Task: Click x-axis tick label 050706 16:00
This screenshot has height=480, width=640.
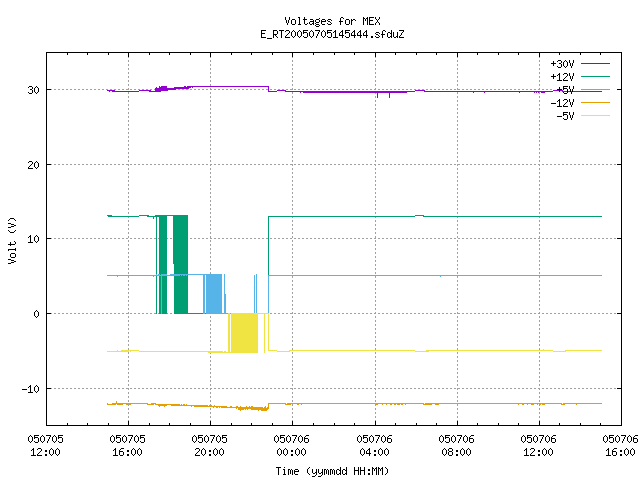Action: (x=620, y=446)
